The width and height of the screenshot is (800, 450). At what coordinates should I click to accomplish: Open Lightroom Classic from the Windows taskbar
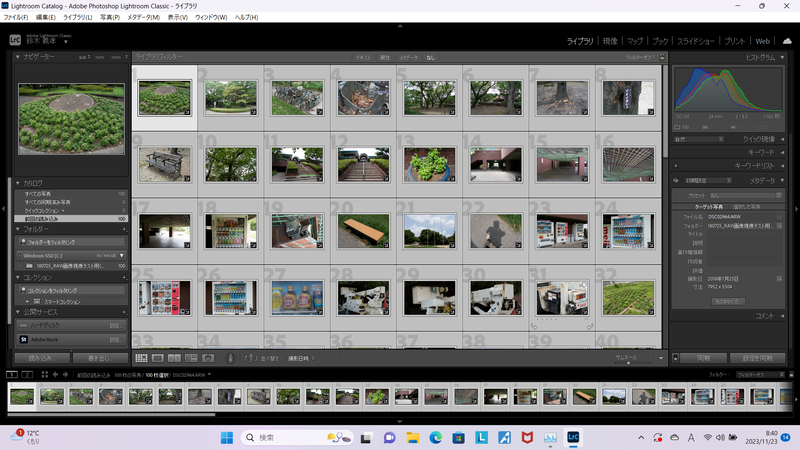click(x=573, y=437)
